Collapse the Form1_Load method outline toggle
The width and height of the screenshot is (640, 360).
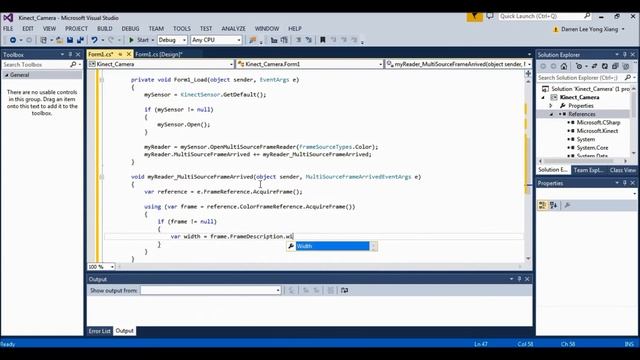pyautogui.click(x=101, y=80)
